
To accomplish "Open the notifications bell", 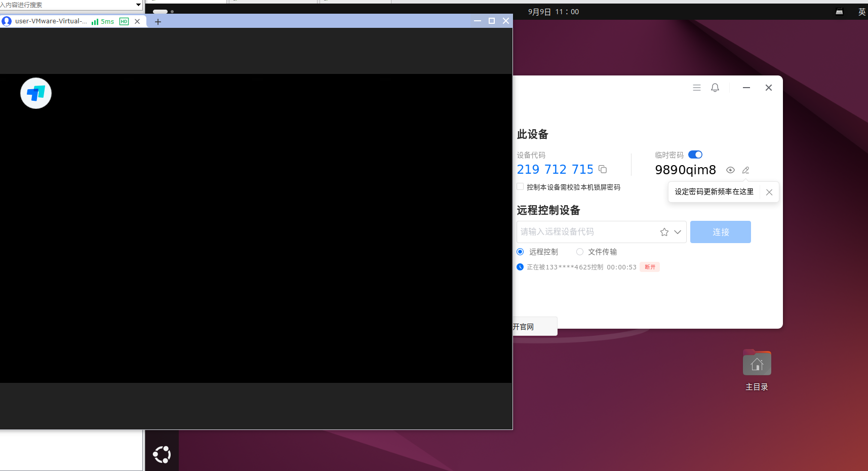I will pos(714,87).
